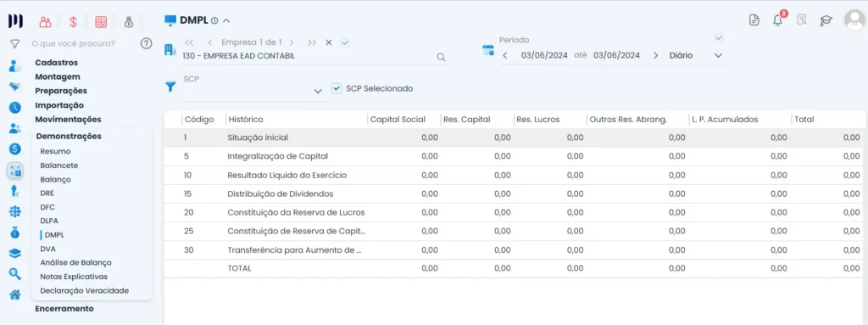This screenshot has height=325, width=868.
Task: Open Resumo under Demonstrações
Action: [x=55, y=151]
